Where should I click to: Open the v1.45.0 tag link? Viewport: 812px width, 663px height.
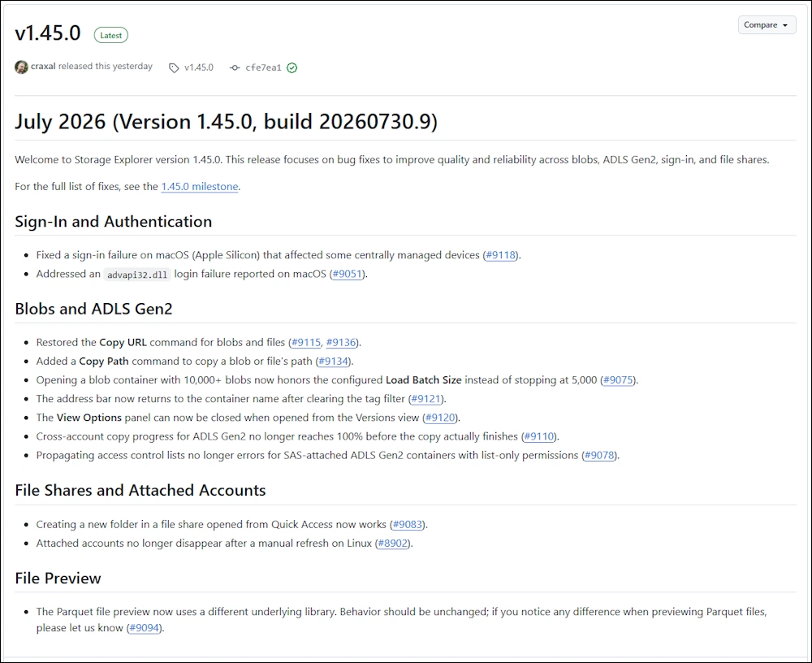199,67
